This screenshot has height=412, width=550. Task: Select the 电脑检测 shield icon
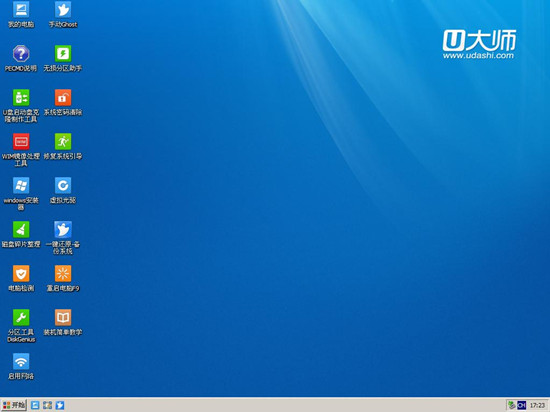pos(21,273)
